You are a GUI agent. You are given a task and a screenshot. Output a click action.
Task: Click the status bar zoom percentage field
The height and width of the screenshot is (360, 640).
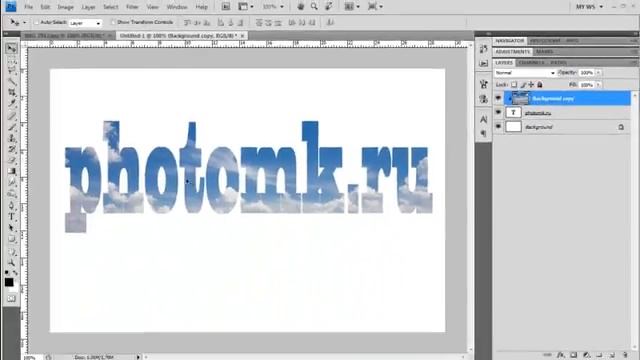[x=31, y=358]
